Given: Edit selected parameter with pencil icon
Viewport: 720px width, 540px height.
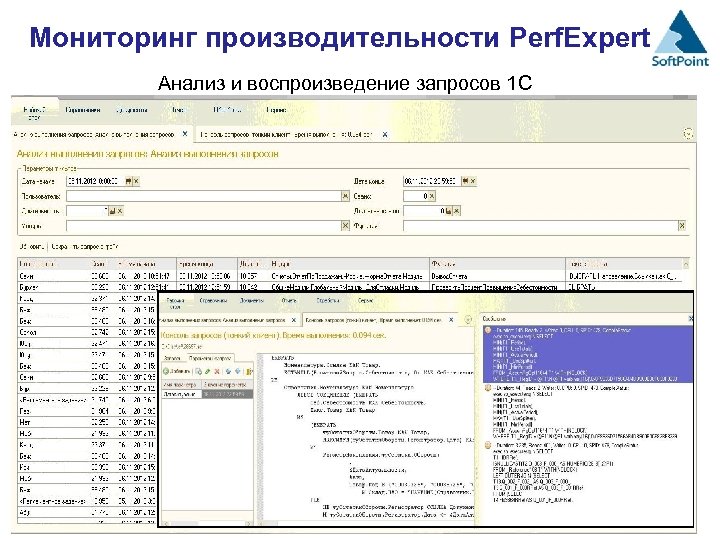Looking at the screenshot, I should [x=208, y=371].
